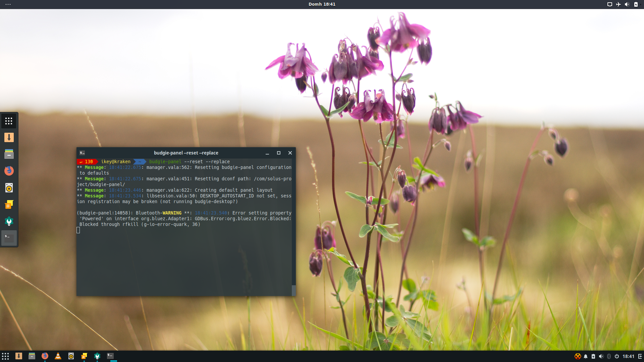Launch Firefox from the bottom panel

(x=45, y=356)
